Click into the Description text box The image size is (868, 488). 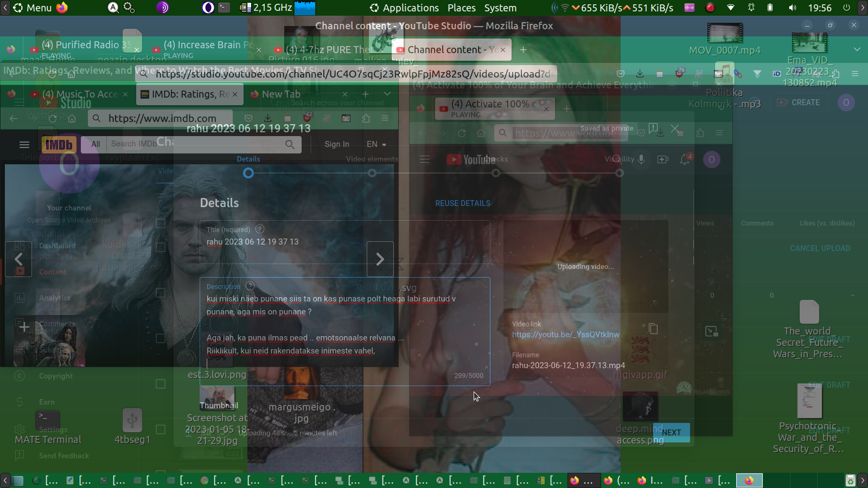pos(345,331)
